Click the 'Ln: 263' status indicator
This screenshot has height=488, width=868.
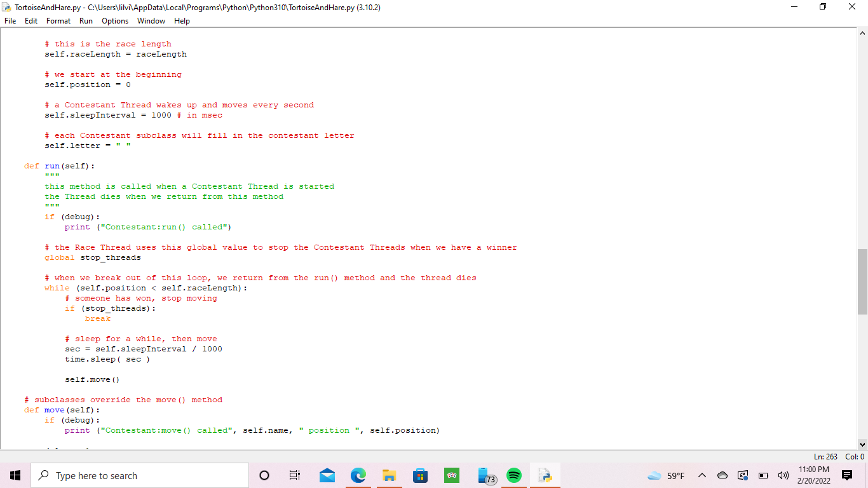(825, 456)
